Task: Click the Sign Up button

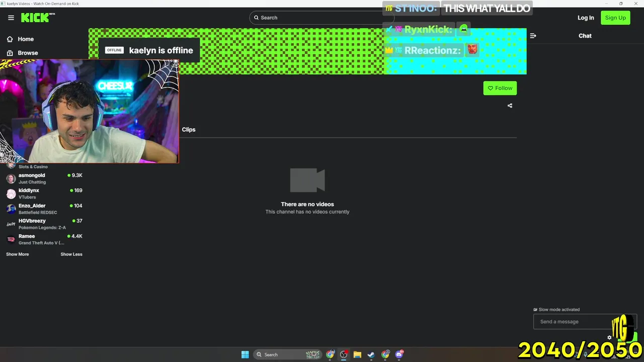Action: tap(615, 18)
